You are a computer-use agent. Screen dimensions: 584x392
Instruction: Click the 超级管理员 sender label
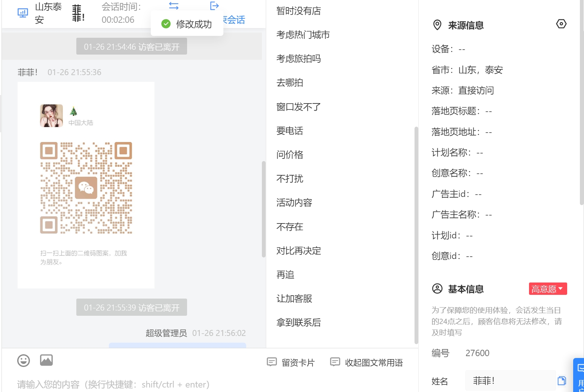click(166, 333)
